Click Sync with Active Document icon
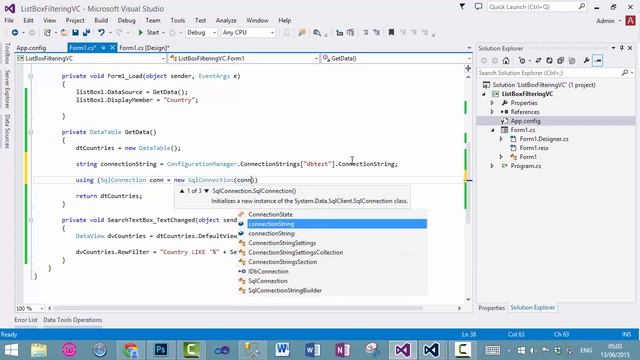Image resolution: width=640 pixels, height=360 pixels. click(538, 60)
